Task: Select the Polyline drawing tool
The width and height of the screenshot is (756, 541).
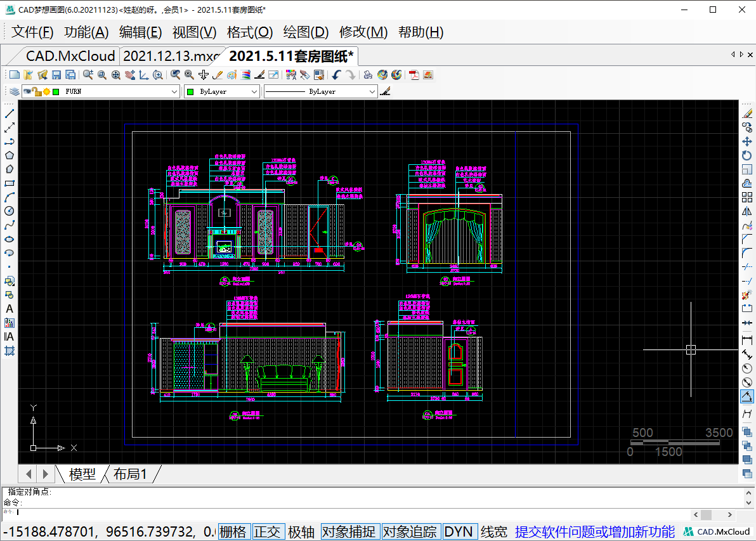Action: pyautogui.click(x=9, y=141)
